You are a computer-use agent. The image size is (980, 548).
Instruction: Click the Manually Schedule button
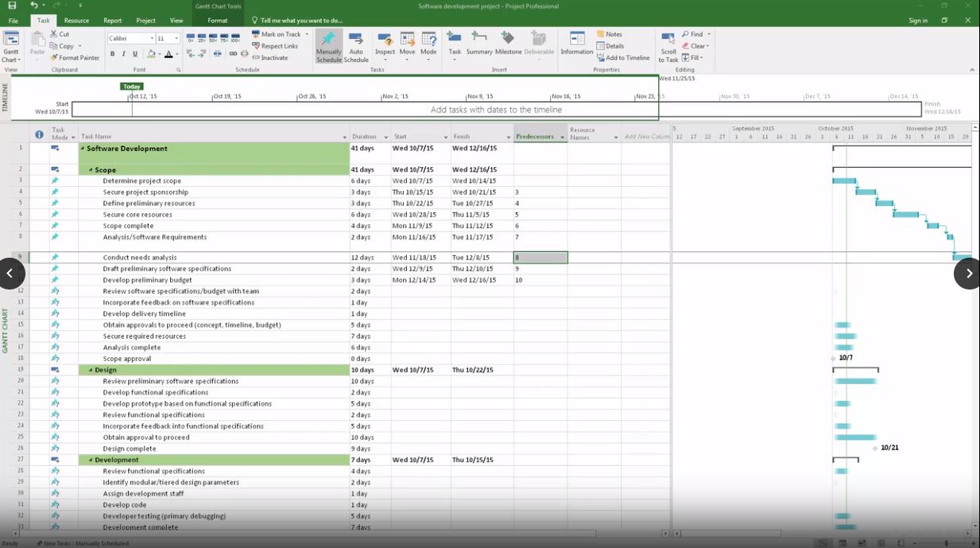tap(328, 46)
